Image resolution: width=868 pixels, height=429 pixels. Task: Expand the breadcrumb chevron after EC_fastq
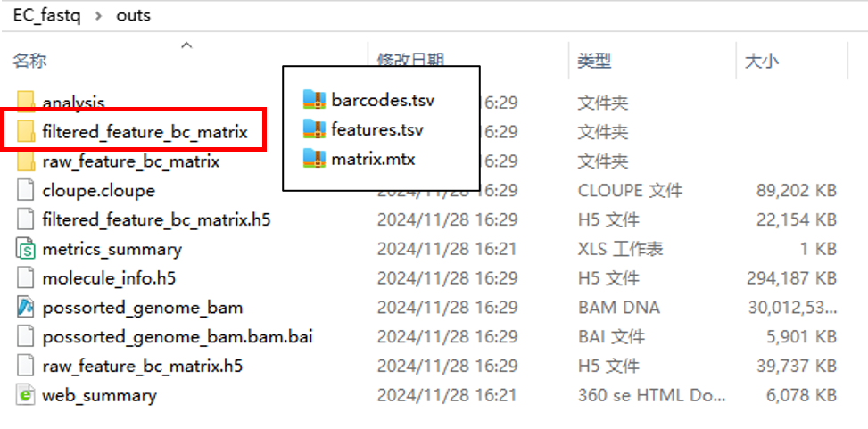coord(98,15)
